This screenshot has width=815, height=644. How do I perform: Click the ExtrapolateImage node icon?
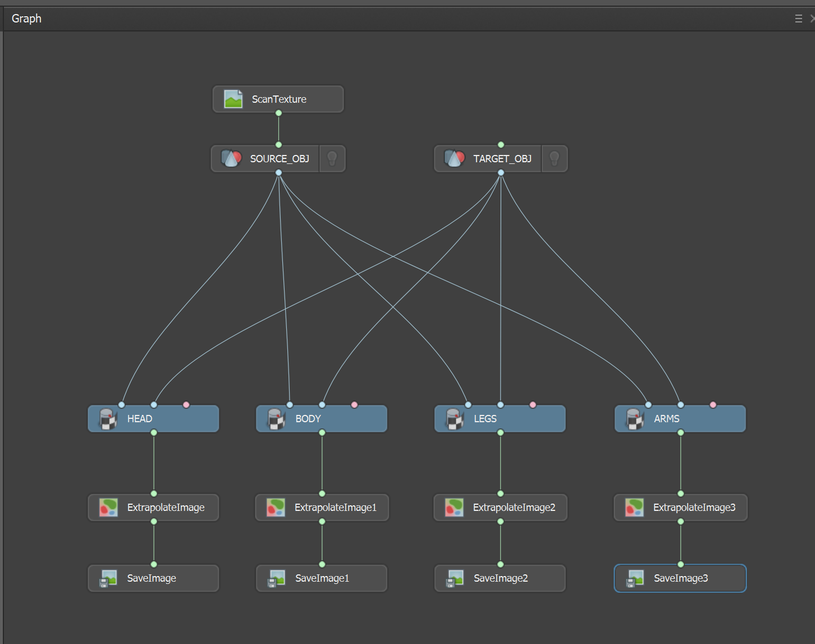[x=108, y=508]
